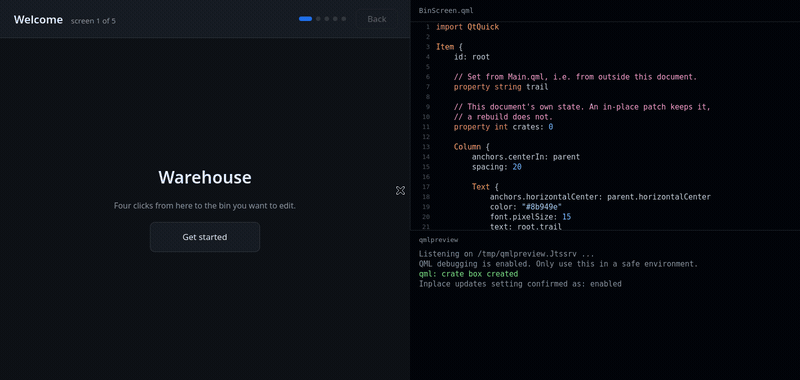Click the comment 'Set from Main.qml'
Image resolution: width=800 pixels, height=380 pixels.
(575, 77)
